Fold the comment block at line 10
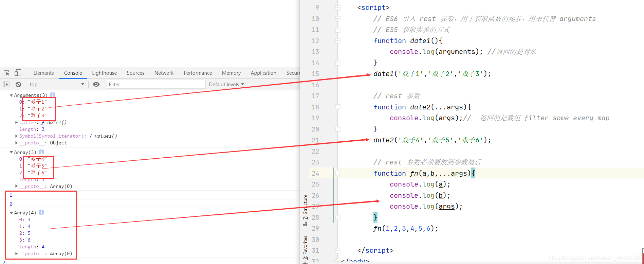 click(x=337, y=19)
